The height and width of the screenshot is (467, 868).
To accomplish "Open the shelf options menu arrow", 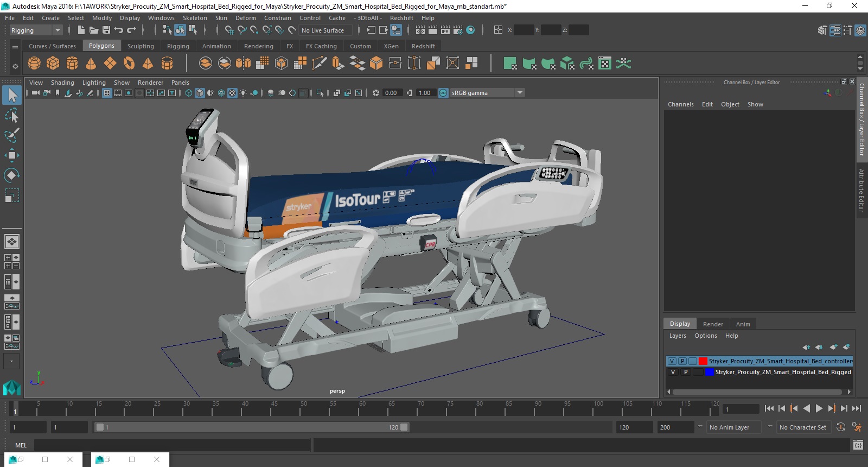I will (x=15, y=66).
